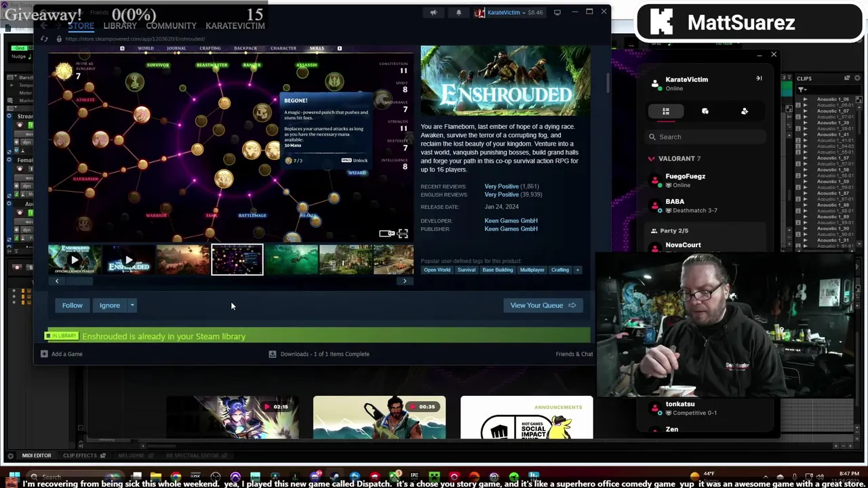Open File Explorer from the taskbar
The width and height of the screenshot is (868, 488).
tap(156, 477)
